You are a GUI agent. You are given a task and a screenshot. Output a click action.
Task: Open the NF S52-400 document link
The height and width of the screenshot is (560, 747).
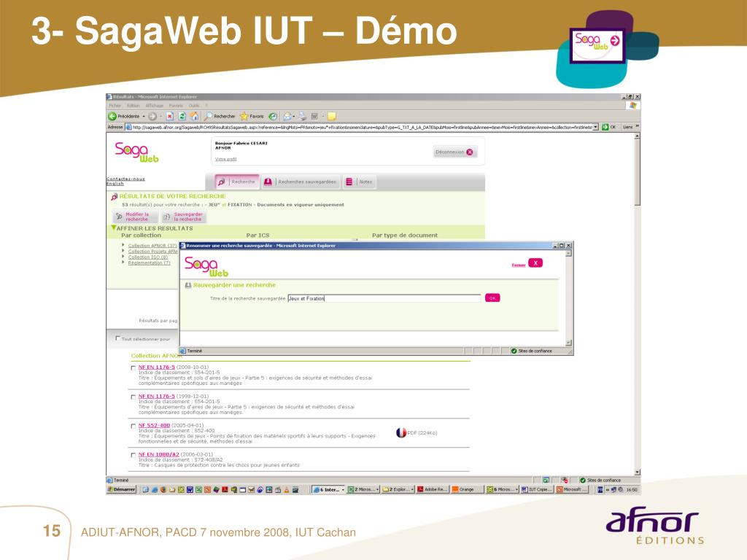pyautogui.click(x=154, y=425)
